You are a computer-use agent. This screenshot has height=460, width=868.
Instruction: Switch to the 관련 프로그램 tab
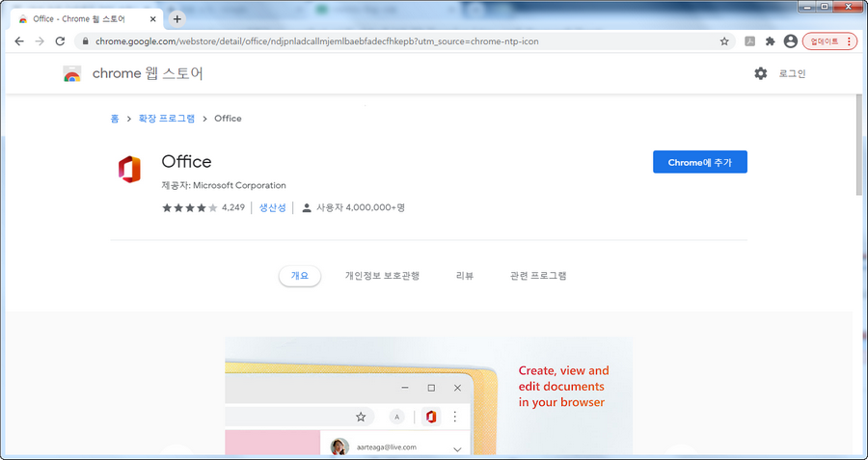coord(538,276)
